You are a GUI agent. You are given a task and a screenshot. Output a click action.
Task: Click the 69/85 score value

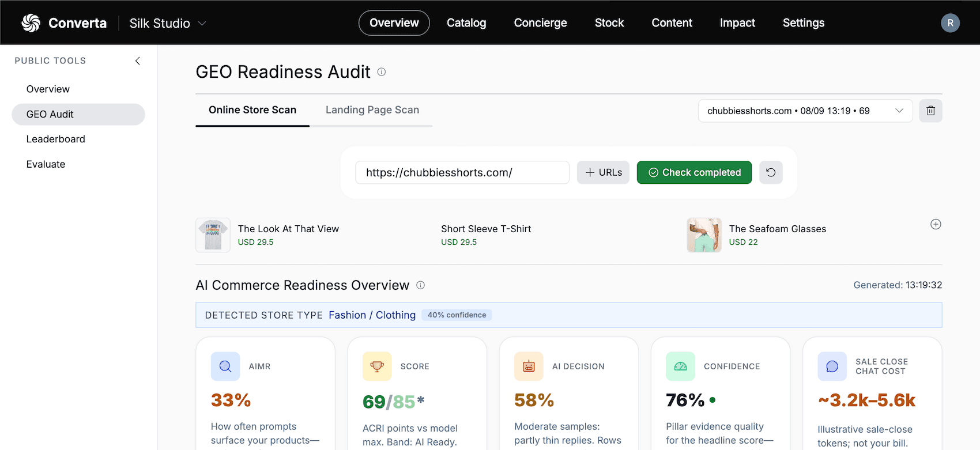tap(393, 402)
